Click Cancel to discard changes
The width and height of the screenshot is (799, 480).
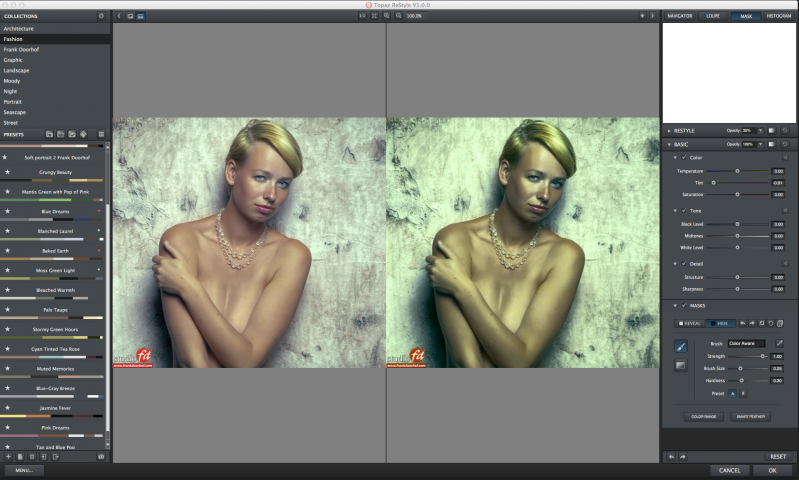[x=729, y=470]
